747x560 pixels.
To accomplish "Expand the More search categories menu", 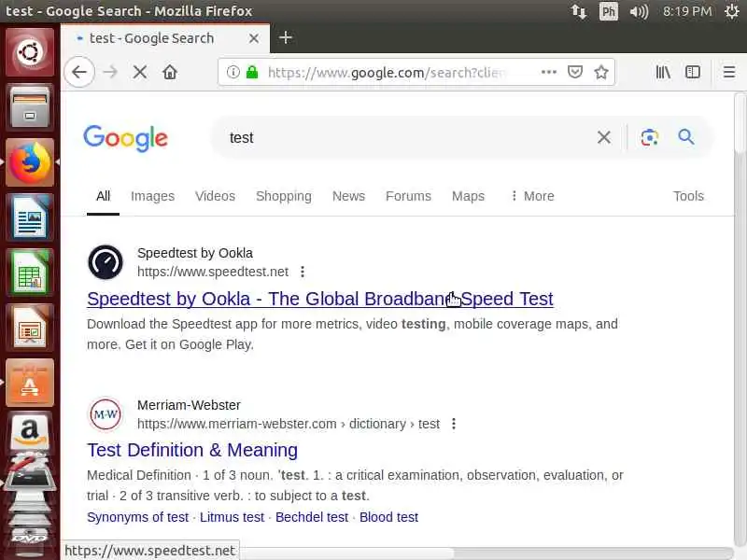I will click(x=532, y=196).
